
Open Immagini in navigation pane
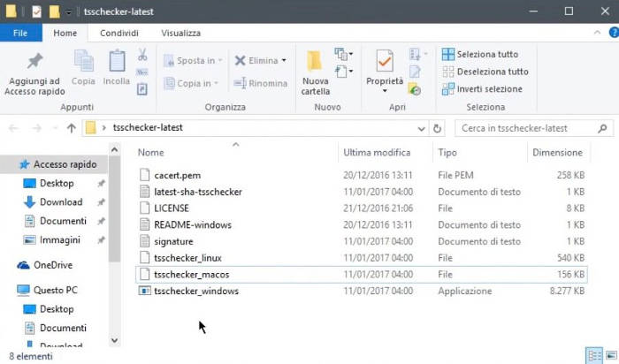pos(59,239)
